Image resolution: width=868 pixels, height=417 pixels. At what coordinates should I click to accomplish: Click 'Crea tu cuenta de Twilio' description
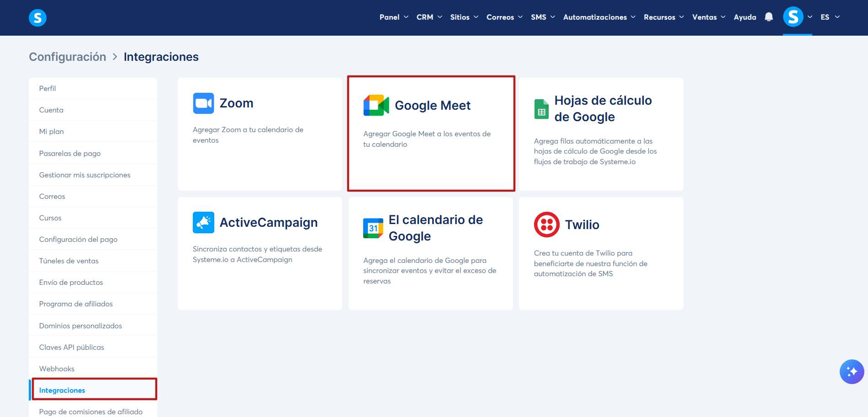click(x=591, y=263)
